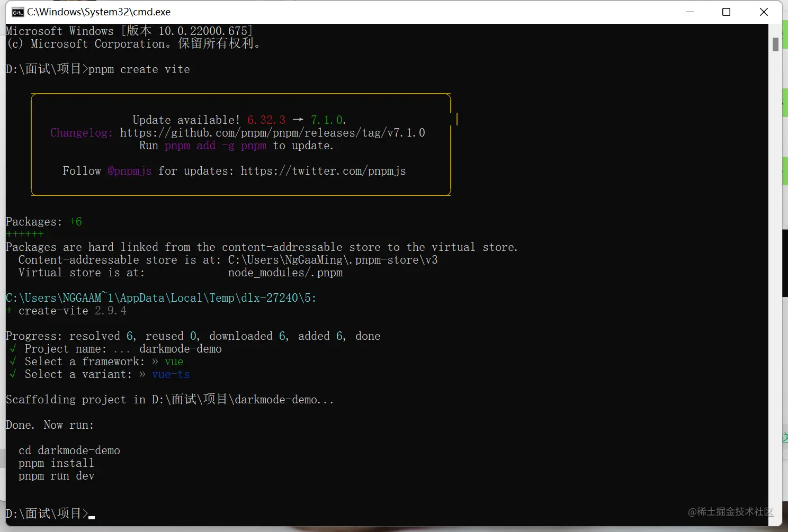This screenshot has height=532, width=788.
Task: Click the "cd darkmode-demo" line
Action: (x=69, y=450)
